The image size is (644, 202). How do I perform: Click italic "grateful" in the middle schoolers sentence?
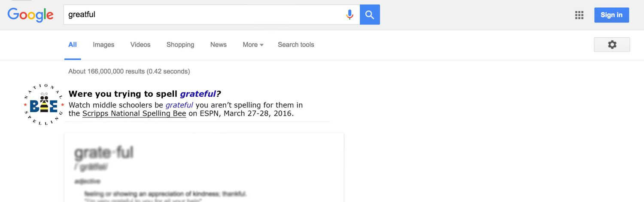point(179,105)
